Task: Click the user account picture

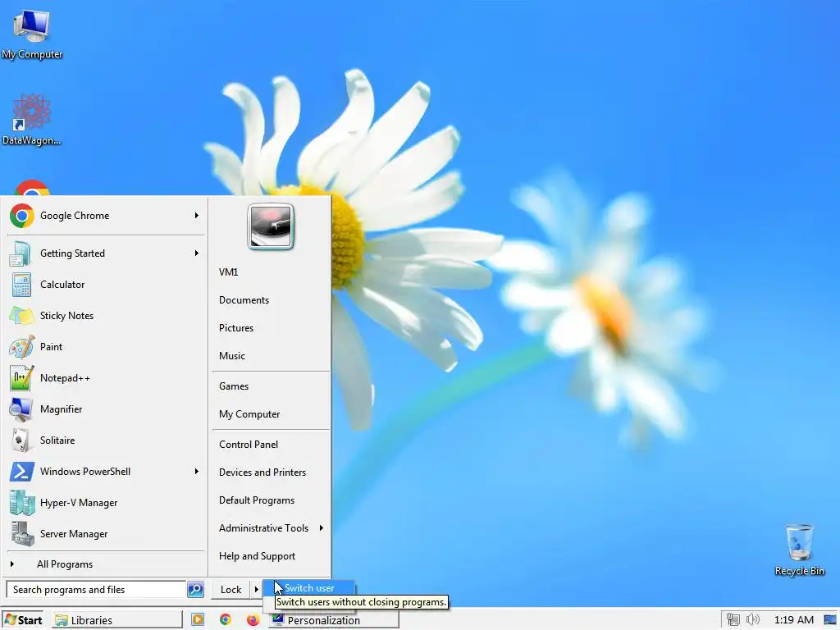Action: 271,226
